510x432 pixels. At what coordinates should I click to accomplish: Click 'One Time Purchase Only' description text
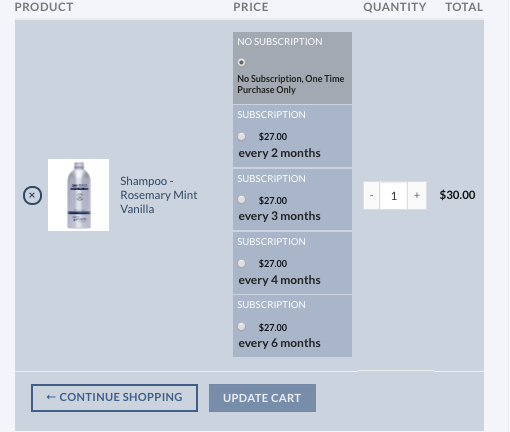(x=291, y=84)
